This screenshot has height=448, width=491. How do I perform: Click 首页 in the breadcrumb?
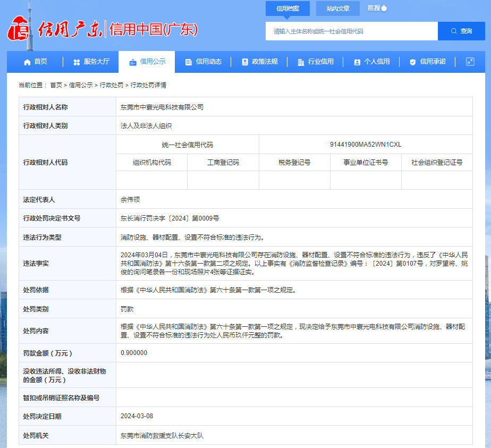(56, 85)
